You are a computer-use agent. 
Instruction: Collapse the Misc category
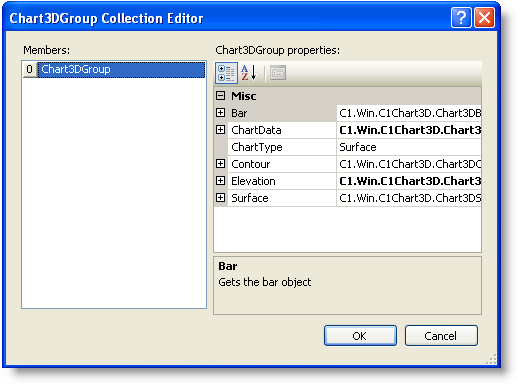pos(220,96)
